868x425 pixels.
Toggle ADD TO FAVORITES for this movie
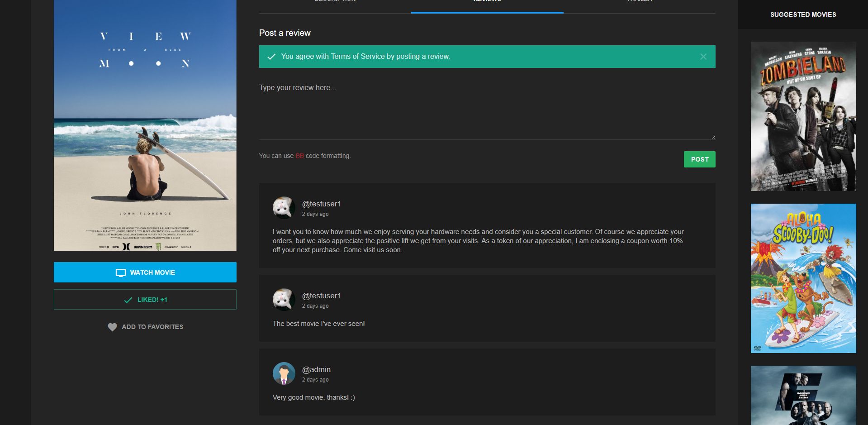152,327
